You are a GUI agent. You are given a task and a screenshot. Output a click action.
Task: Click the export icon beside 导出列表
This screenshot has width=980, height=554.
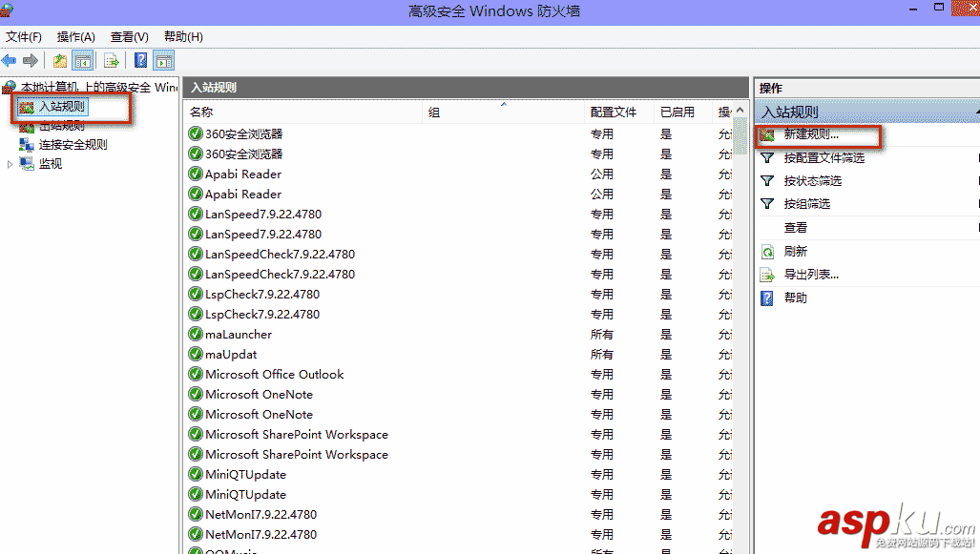pos(767,275)
